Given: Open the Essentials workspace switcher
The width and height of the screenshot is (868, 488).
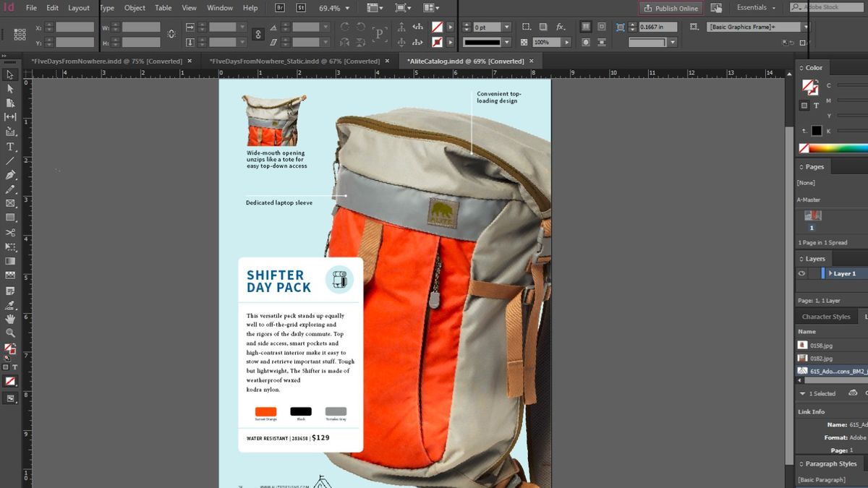Looking at the screenshot, I should click(x=754, y=7).
